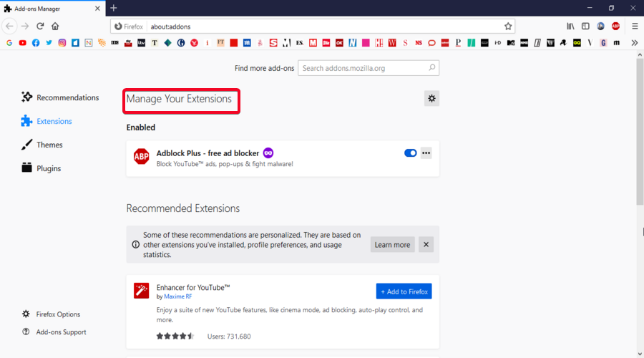The width and height of the screenshot is (644, 358).
Task: Open the Firefox hamburger menu
Action: point(634,26)
